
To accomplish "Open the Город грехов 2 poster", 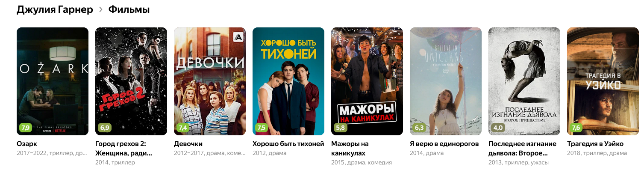I will click(x=131, y=81).
